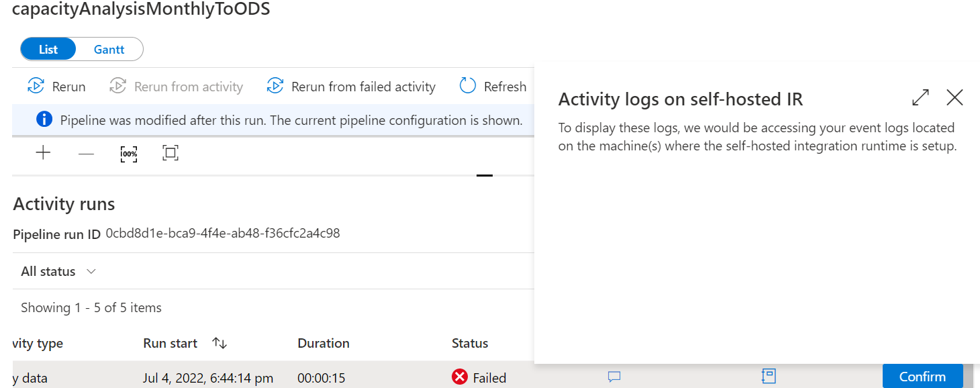Viewport: 980px width, 388px height.
Task: Close the Activity logs panel
Action: click(x=954, y=97)
